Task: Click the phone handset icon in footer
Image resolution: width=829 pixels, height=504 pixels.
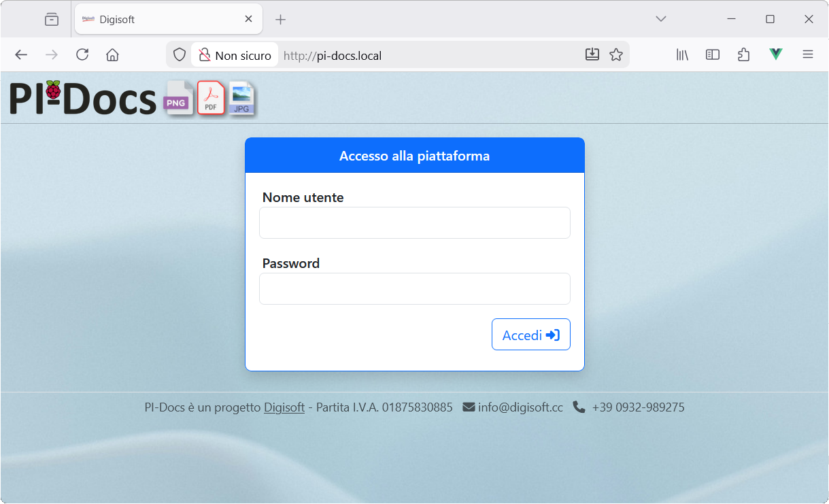Action: [x=579, y=407]
